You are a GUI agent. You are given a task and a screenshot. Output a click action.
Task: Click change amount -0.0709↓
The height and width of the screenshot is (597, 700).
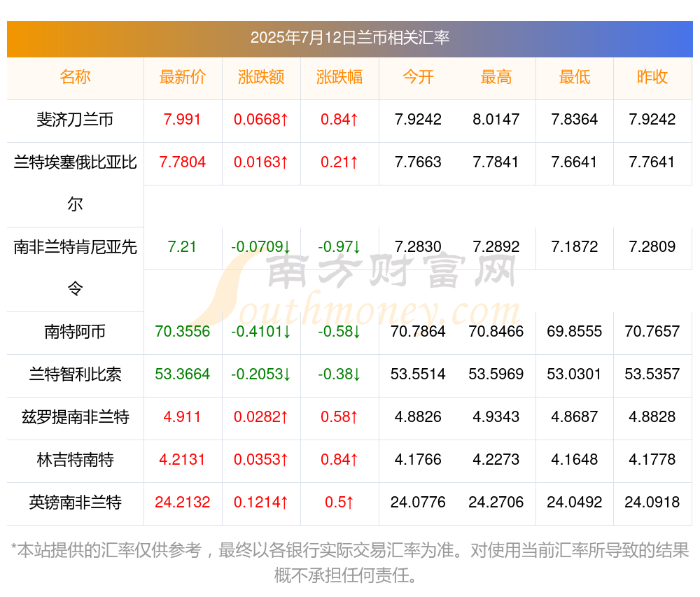260,247
